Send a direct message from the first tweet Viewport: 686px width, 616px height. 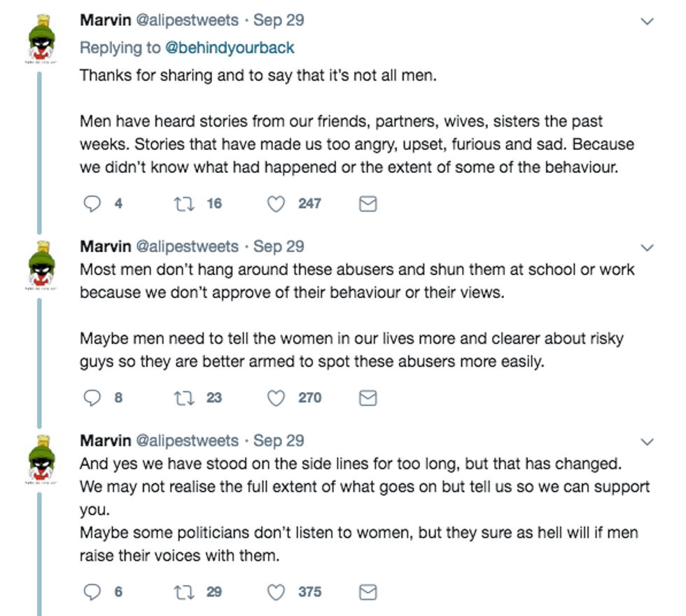click(367, 203)
